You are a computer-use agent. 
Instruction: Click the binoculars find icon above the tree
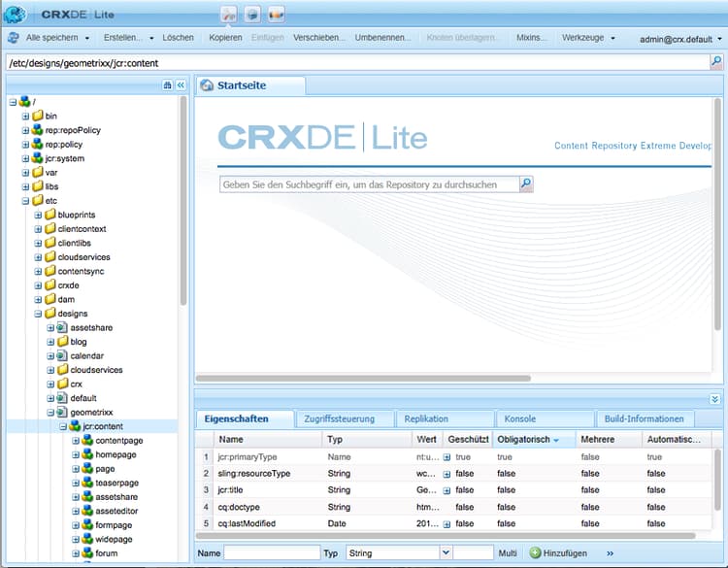(167, 85)
